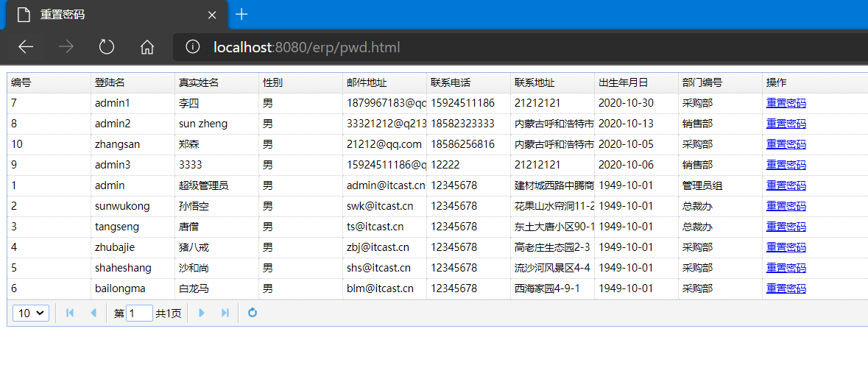This screenshot has height=365, width=868.
Task: Click phone number 15924511186
Action: pyautogui.click(x=463, y=103)
